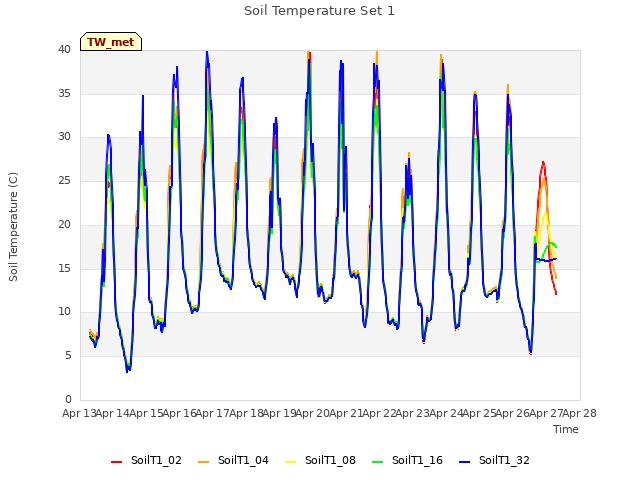640x480 pixels.
Task: Toggle the SoilT1_08 legend label
Action: coord(330,460)
